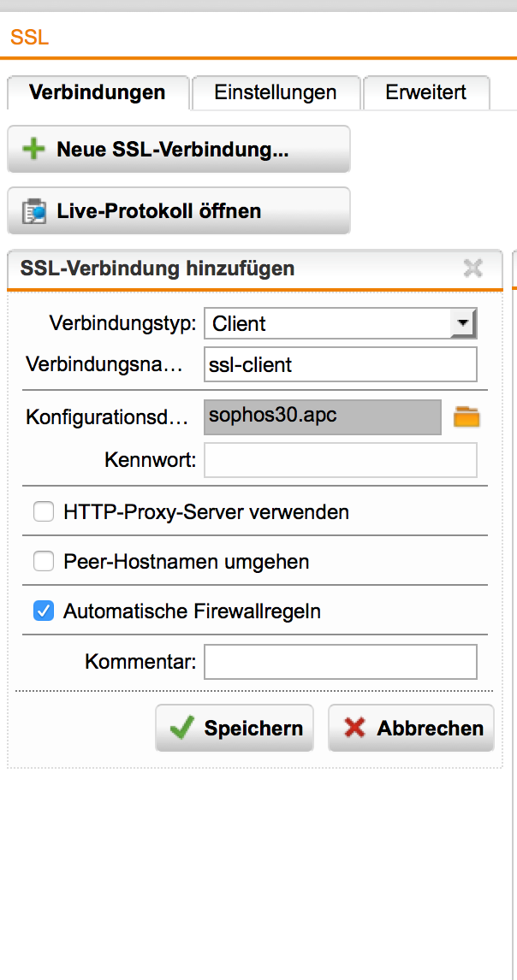Click the Live-Protokoll clipboard icon
The width and height of the screenshot is (517, 980).
pos(34,211)
